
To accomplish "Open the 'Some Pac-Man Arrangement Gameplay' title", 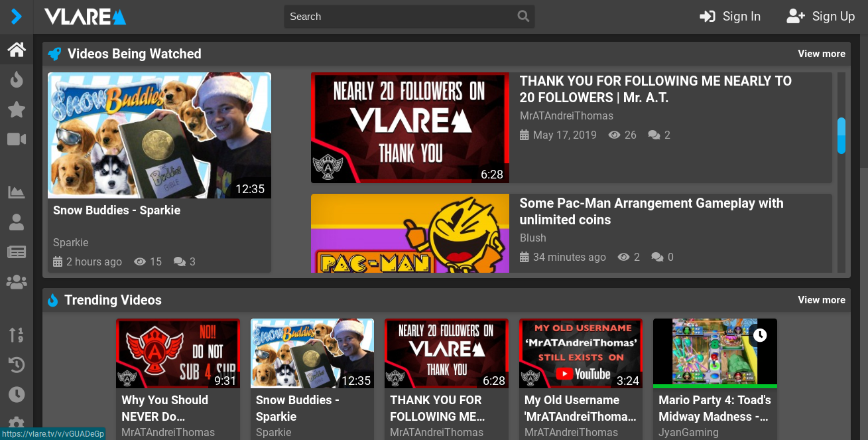I will point(652,211).
